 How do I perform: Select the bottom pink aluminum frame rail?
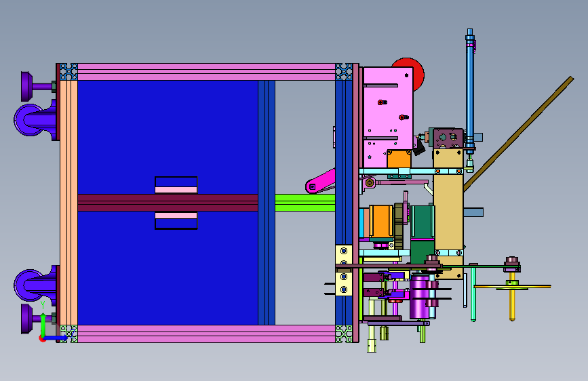206,334
